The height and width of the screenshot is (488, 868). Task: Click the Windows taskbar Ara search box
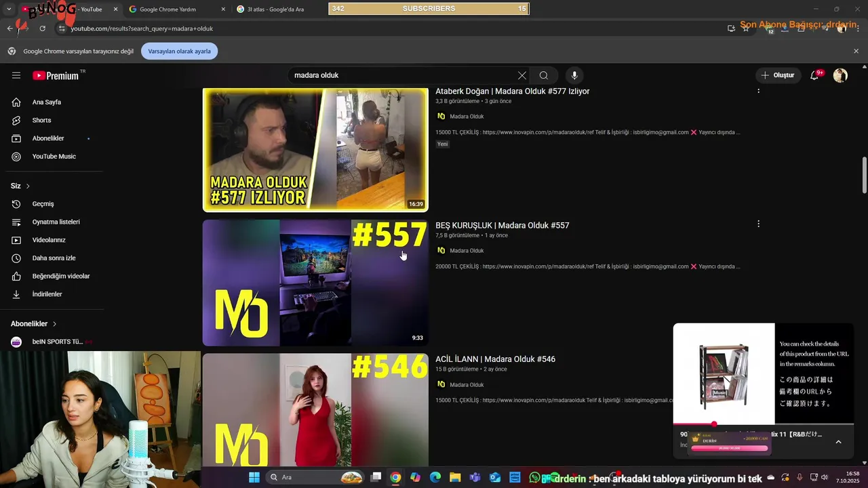[316, 477]
